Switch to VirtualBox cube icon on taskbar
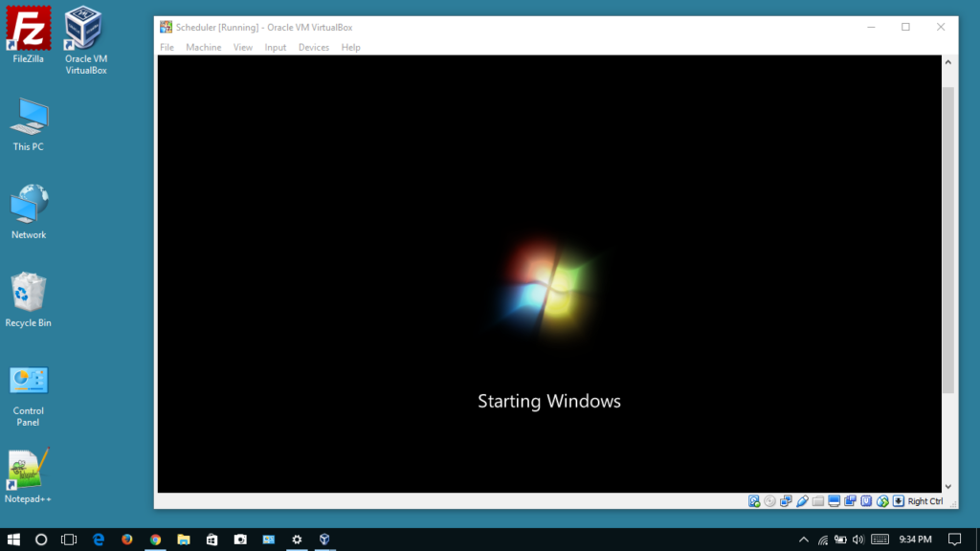This screenshot has height=551, width=980. [x=324, y=540]
